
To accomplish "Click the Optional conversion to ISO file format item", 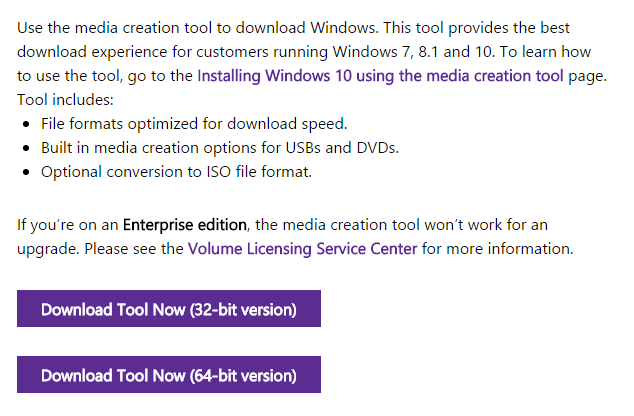I will tap(176, 172).
